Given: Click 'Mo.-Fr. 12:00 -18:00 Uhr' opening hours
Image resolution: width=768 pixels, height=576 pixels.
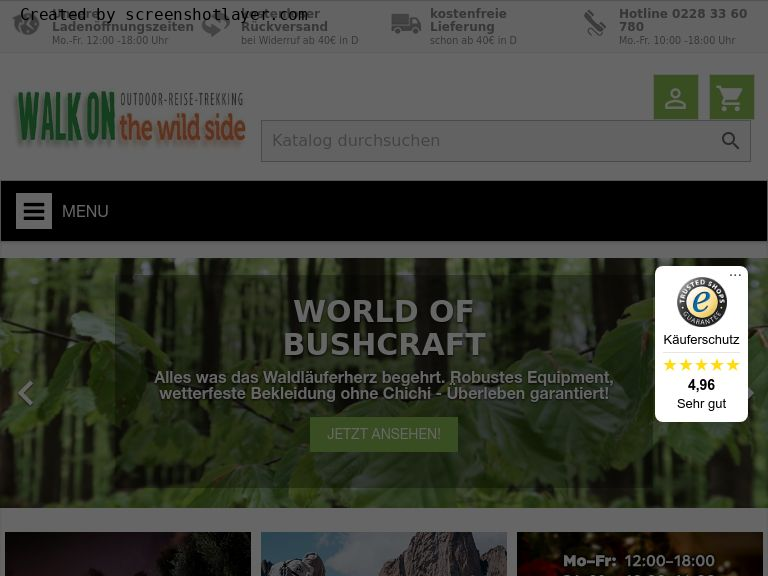Looking at the screenshot, I should (110, 40).
